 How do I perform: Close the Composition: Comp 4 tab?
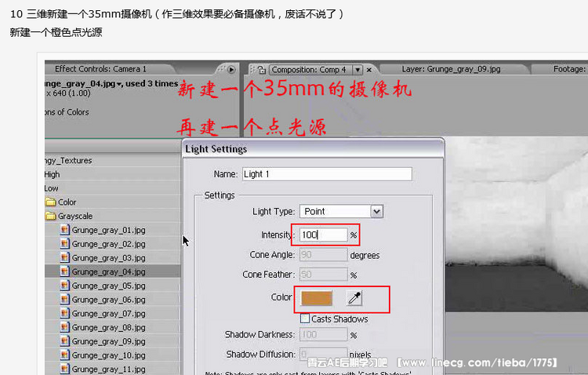coord(369,70)
